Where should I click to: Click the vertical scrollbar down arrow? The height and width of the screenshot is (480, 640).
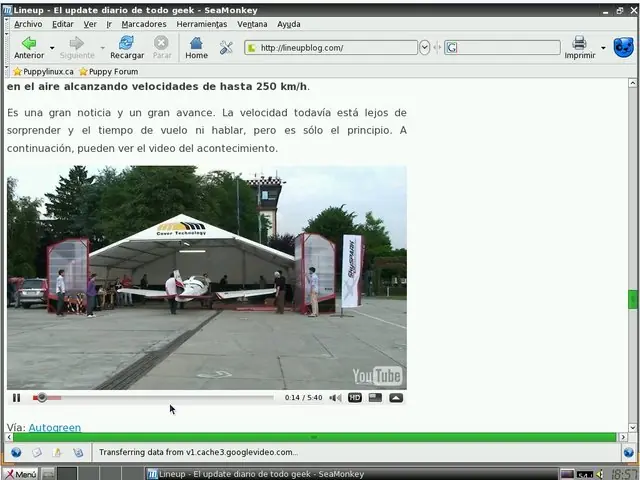(x=632, y=428)
